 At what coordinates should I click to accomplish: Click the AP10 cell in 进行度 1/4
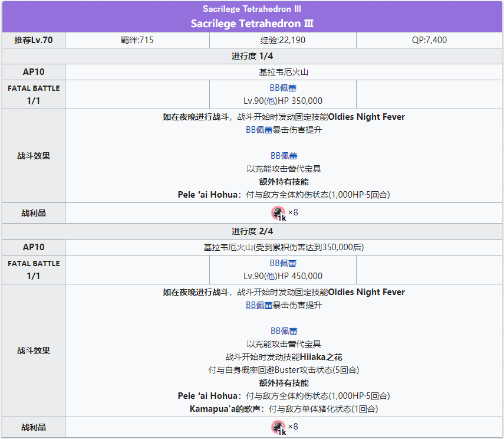pos(34,72)
